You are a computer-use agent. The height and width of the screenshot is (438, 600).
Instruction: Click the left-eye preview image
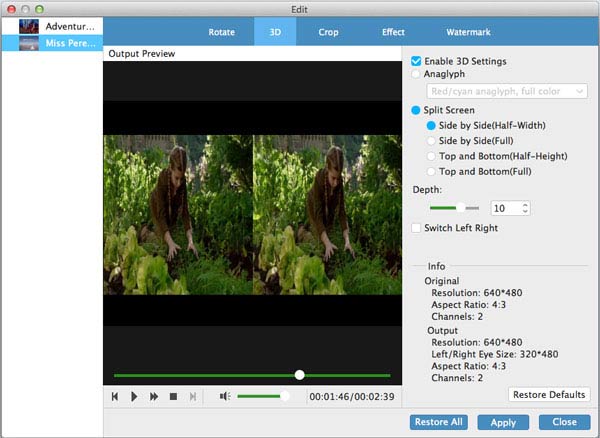point(178,215)
